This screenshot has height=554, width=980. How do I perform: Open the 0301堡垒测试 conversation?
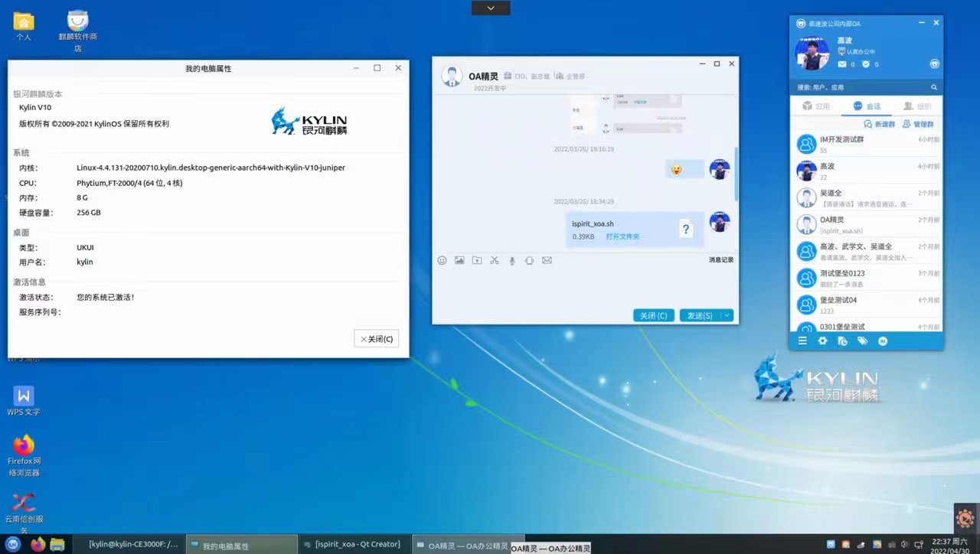pyautogui.click(x=866, y=326)
